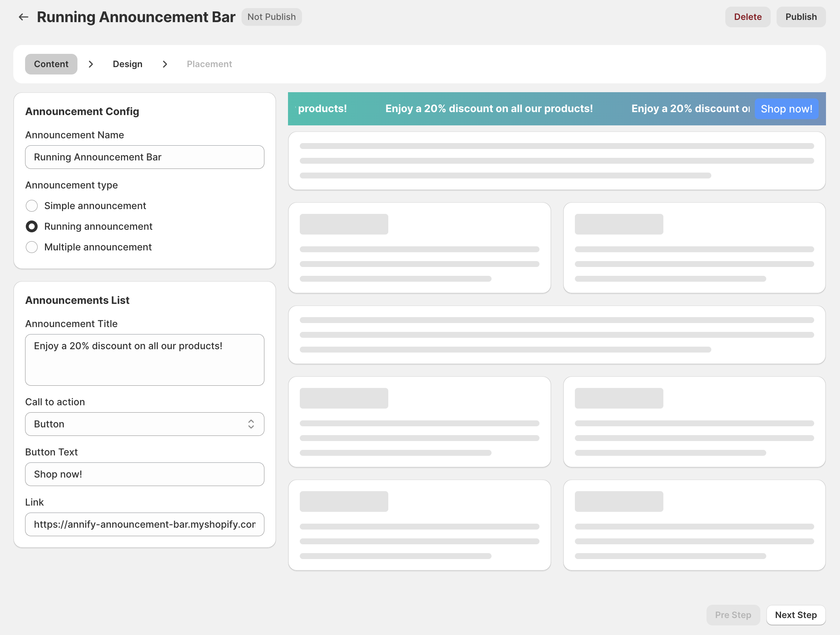Click the Announcement Name input field

pos(144,157)
